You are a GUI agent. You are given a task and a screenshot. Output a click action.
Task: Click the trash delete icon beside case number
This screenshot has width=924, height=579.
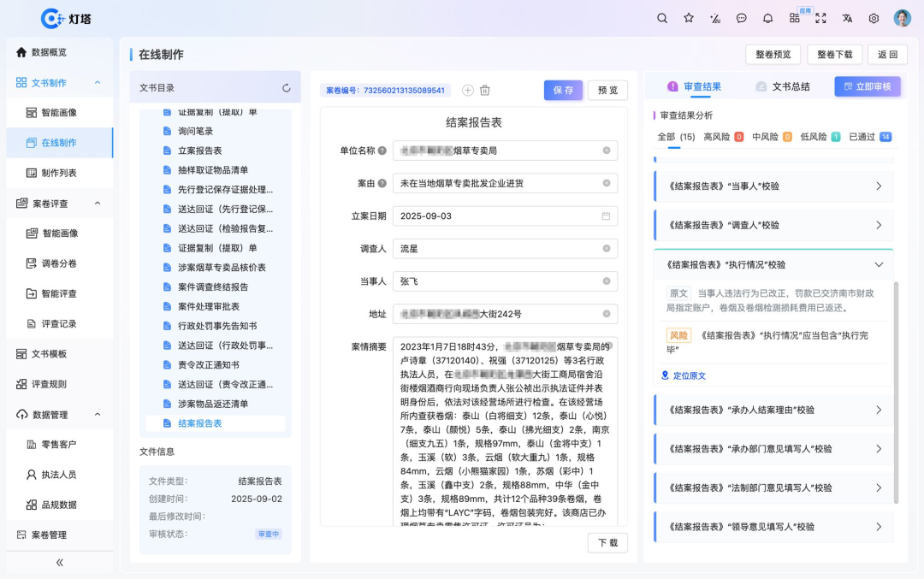click(485, 91)
